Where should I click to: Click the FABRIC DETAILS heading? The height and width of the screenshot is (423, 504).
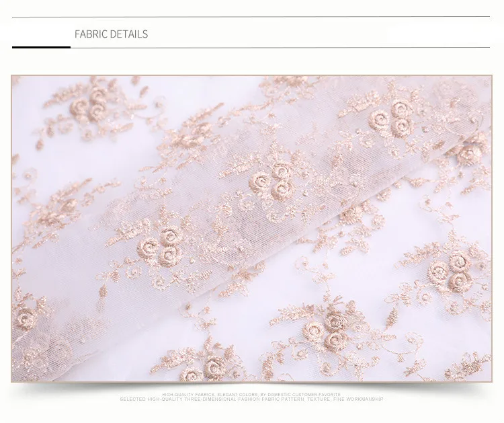pos(111,34)
